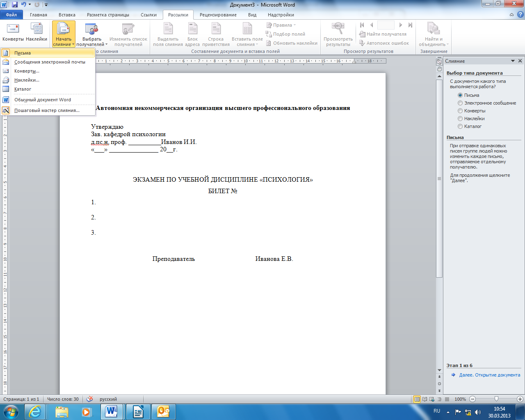
Task: Open the Customize Quick Access Toolbar dropdown
Action: pyautogui.click(x=46, y=5)
